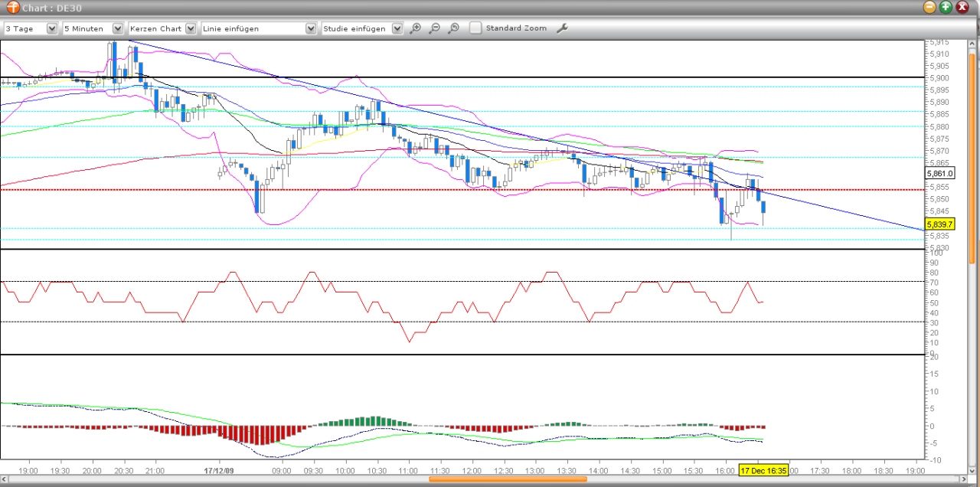Change chart style via 'Kerzen Chart' dropdown
This screenshot has height=487, width=980.
tap(189, 28)
